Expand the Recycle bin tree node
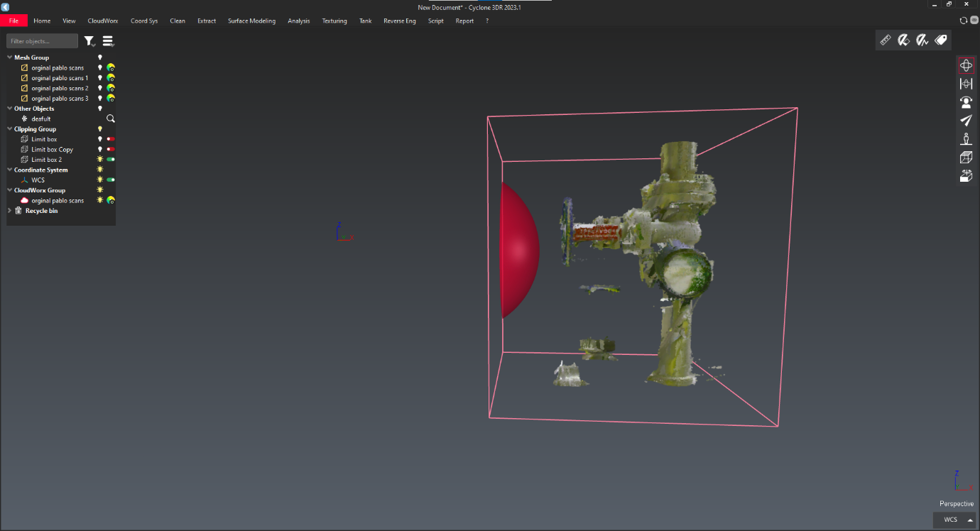Viewport: 980px width, 531px height. [x=10, y=211]
